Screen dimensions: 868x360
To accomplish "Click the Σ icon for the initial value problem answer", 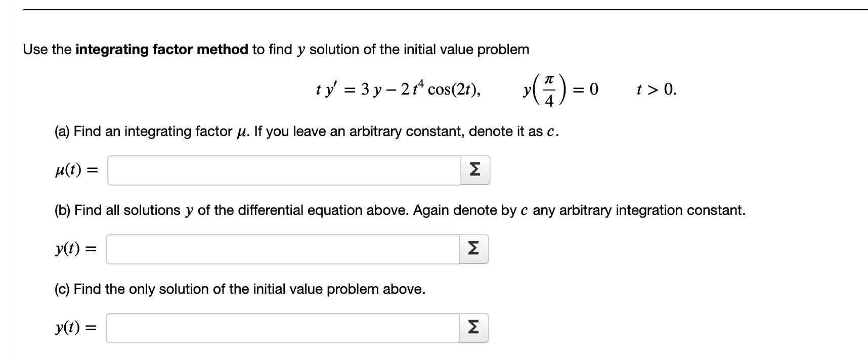I will pyautogui.click(x=473, y=328).
